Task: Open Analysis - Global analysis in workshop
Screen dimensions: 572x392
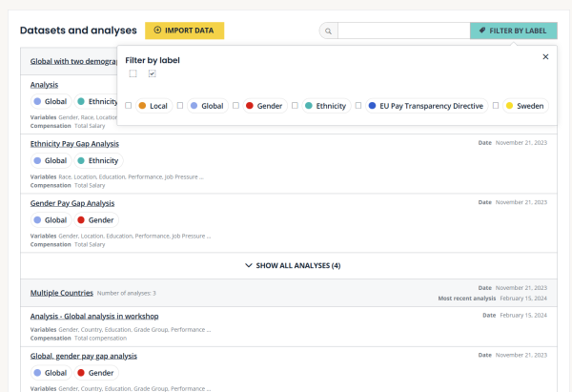Action: pyautogui.click(x=94, y=316)
